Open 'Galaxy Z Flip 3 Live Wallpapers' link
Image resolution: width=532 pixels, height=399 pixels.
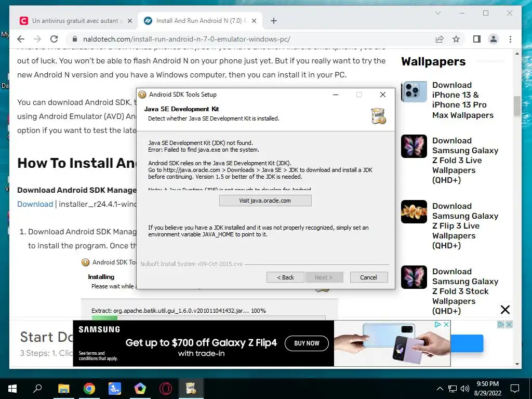[465, 226]
